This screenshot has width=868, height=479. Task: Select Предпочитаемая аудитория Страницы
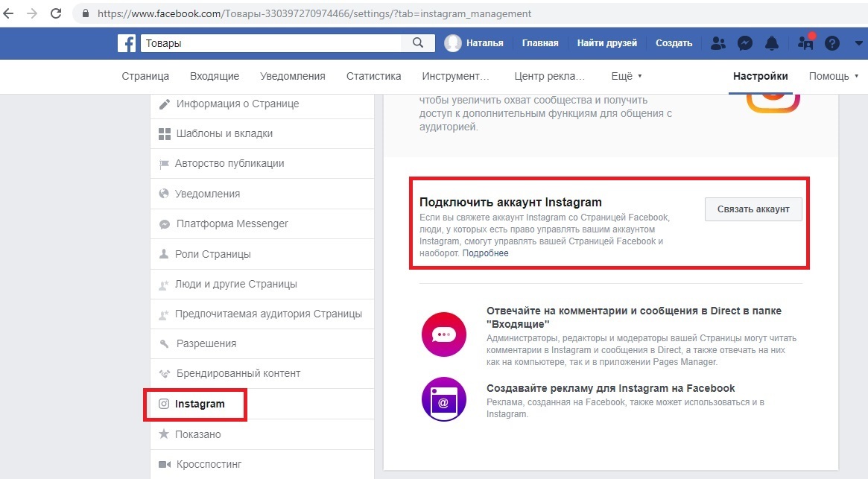[262, 314]
